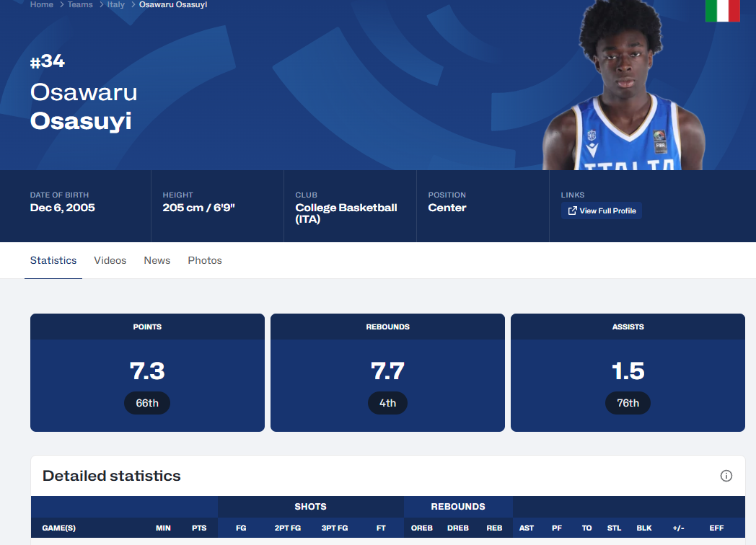Screen dimensions: 756x545
Task: Click the +/- column header
Action: coord(678,528)
